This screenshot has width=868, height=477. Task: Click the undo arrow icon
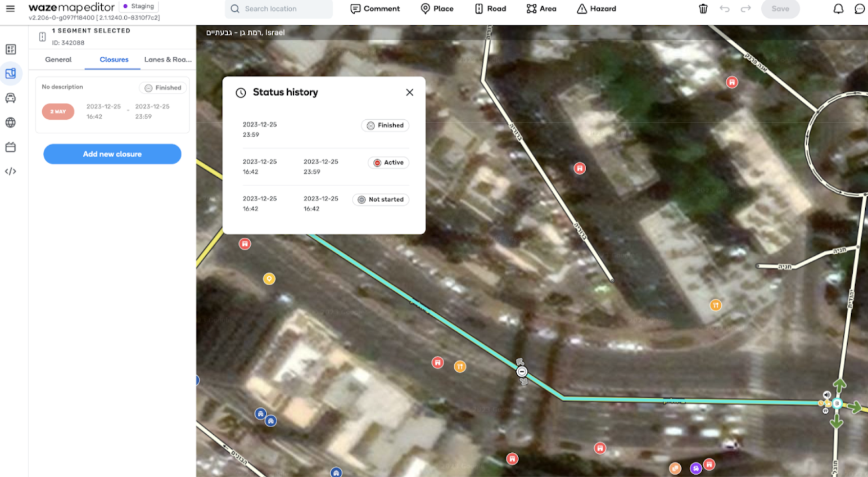click(725, 8)
